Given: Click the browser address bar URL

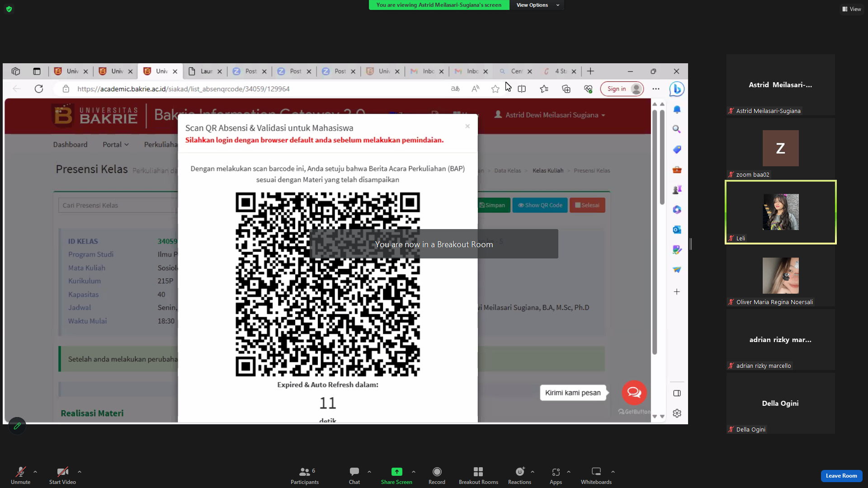Looking at the screenshot, I should (x=183, y=89).
